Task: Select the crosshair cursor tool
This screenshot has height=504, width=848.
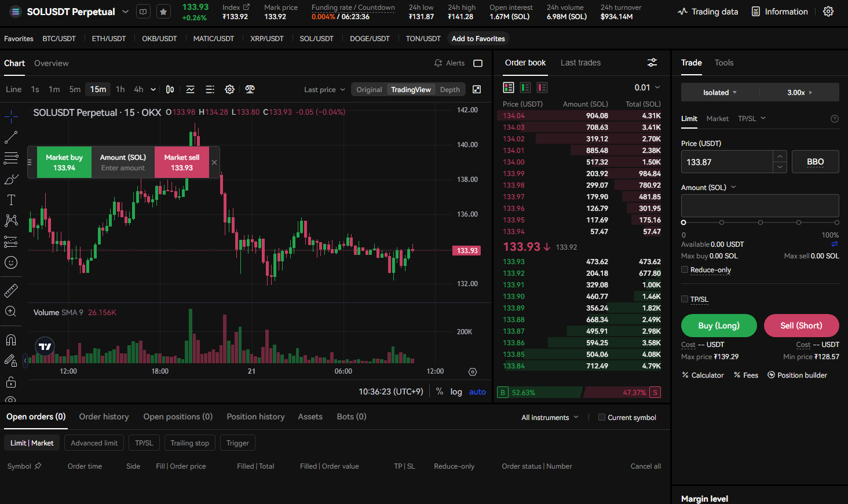Action: 11,116
